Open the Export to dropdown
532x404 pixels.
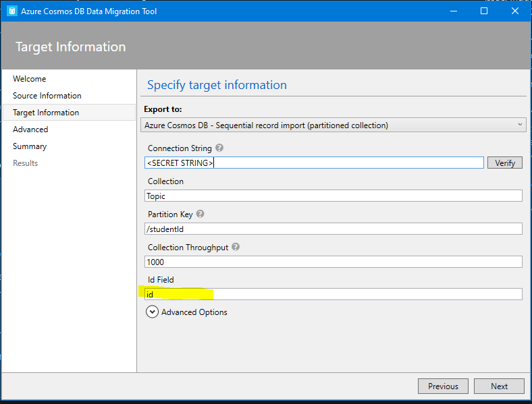[x=334, y=125]
